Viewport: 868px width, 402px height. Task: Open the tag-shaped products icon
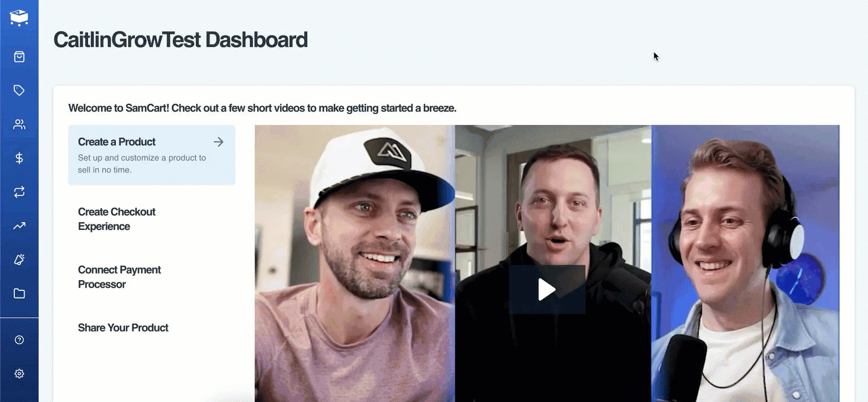coord(19,91)
